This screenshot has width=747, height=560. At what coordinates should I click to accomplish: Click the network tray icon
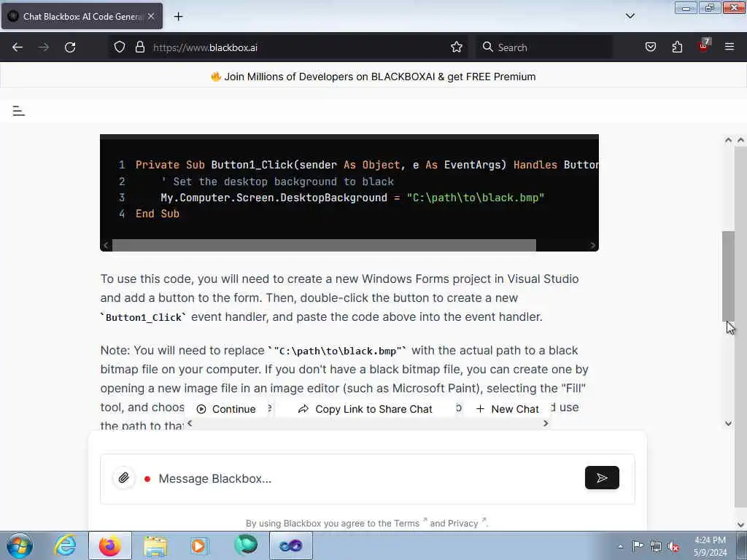656,546
